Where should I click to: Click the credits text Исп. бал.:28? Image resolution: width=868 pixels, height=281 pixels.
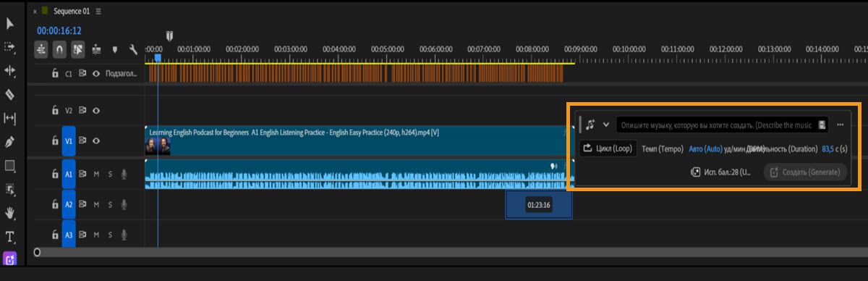pos(727,172)
